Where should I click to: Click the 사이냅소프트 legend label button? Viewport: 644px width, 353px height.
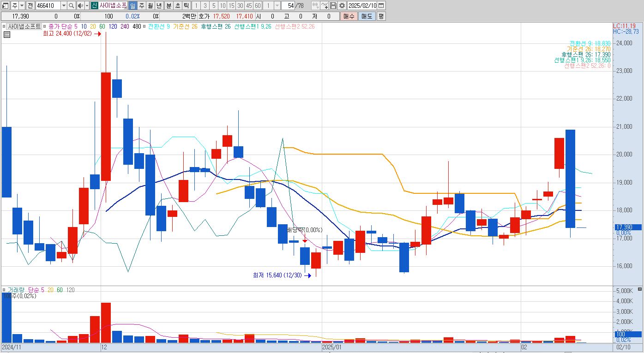coord(24,26)
